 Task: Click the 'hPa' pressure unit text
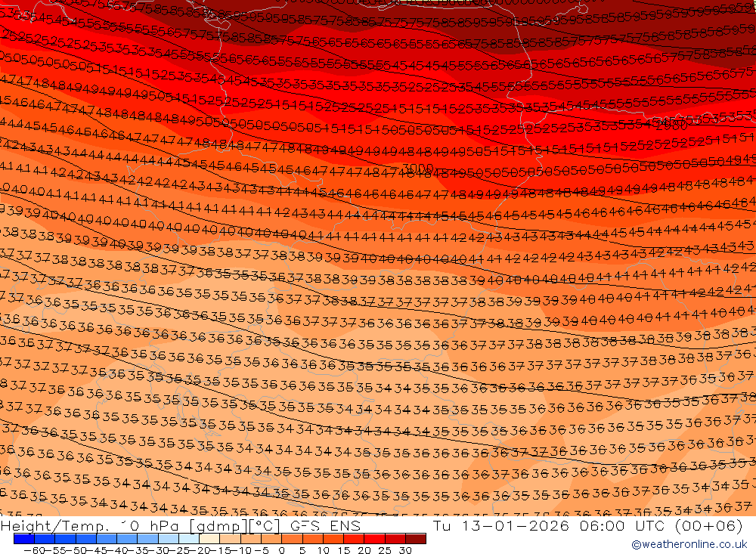[165, 526]
